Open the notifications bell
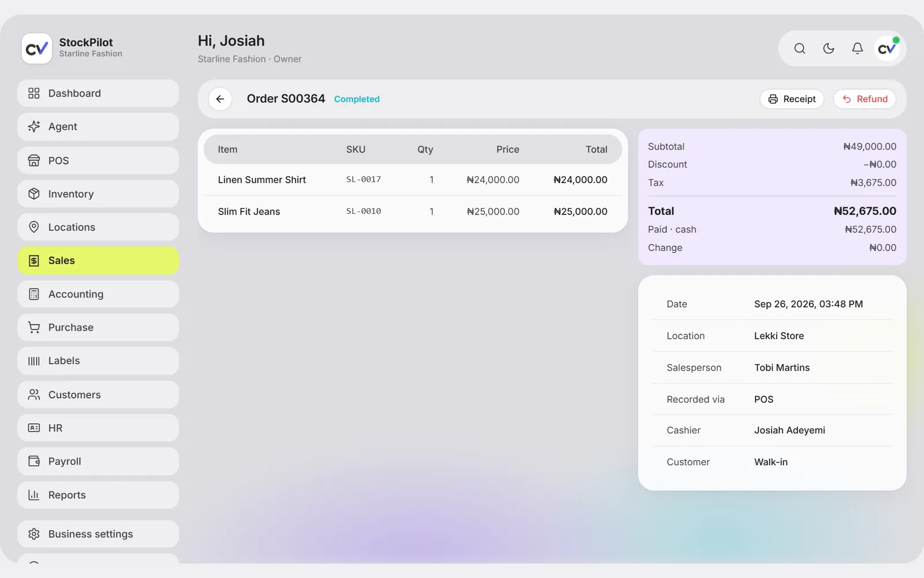 coord(857,49)
